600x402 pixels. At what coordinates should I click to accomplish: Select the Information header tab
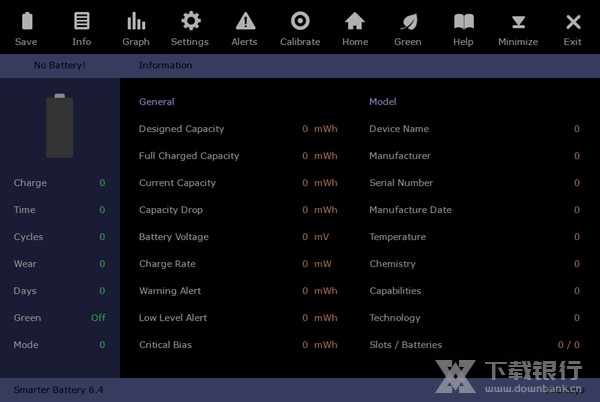(166, 65)
